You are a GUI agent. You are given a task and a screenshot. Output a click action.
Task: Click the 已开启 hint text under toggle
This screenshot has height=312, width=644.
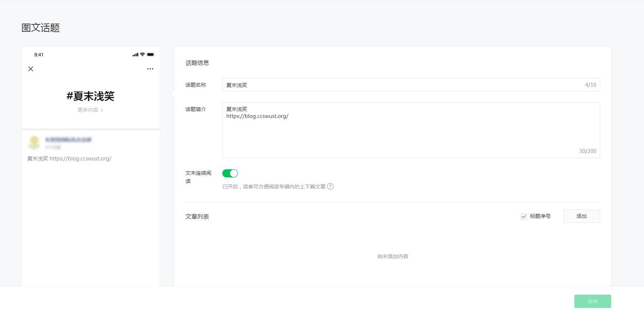pyautogui.click(x=274, y=187)
